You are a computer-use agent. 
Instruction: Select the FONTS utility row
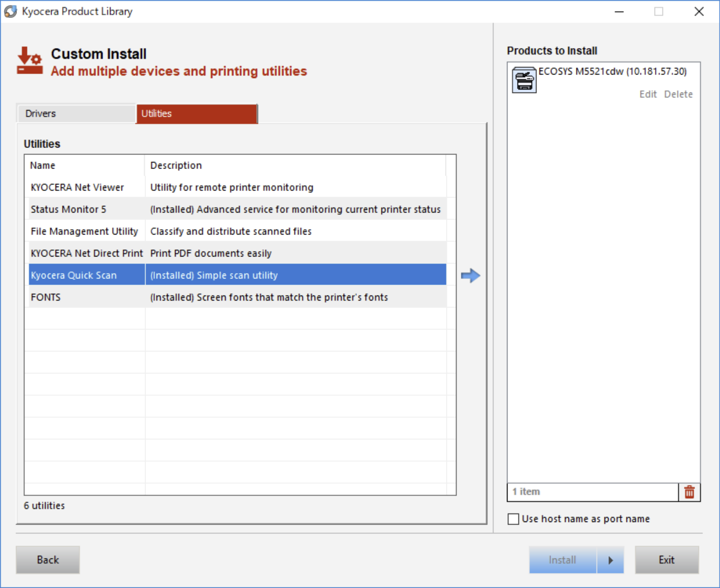point(46,297)
